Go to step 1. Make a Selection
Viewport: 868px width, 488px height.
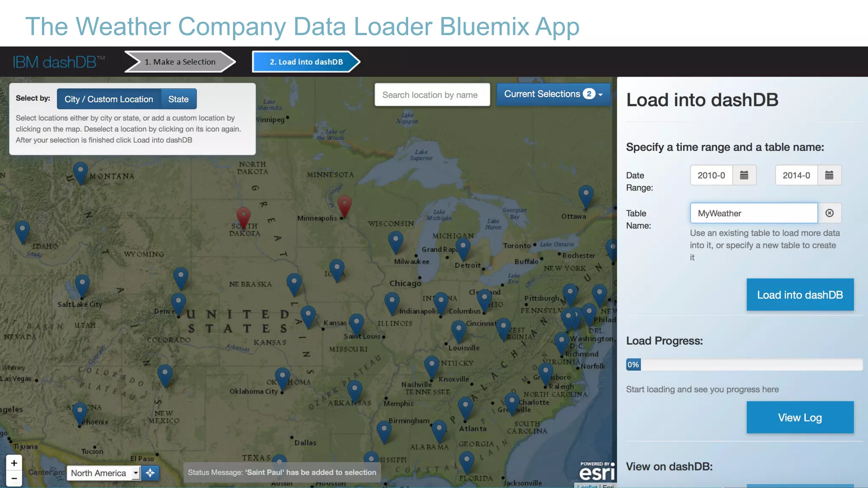[180, 62]
